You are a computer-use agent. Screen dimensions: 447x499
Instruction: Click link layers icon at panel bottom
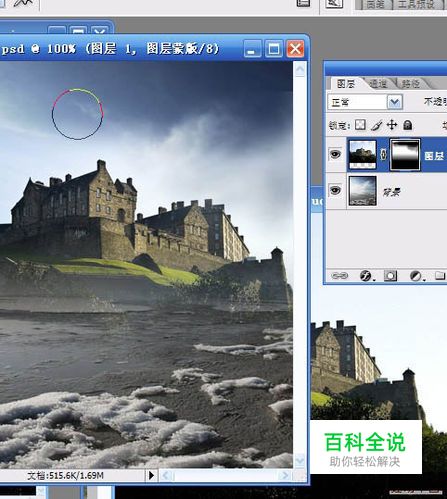[339, 276]
